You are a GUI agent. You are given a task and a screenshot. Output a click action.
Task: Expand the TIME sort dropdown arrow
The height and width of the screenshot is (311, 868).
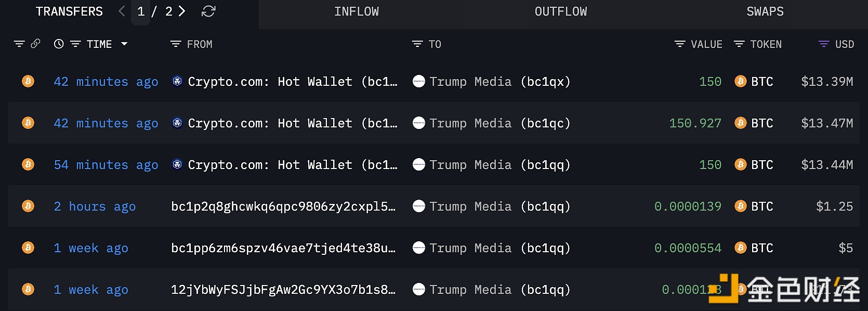pos(124,44)
